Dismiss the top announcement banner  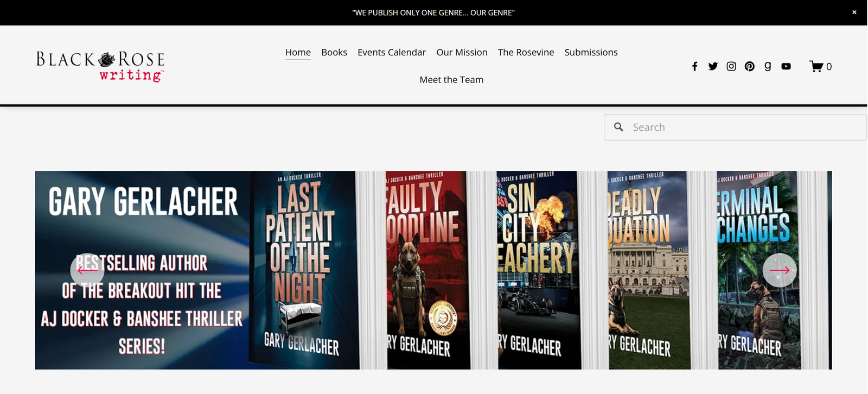pyautogui.click(x=854, y=12)
